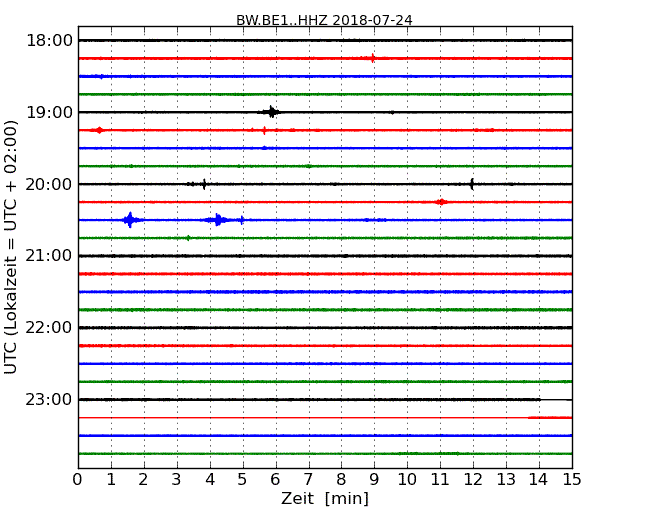The image size is (650, 520).
Task: Select the black spike near minute 4 at 20:00
Action: point(204,184)
